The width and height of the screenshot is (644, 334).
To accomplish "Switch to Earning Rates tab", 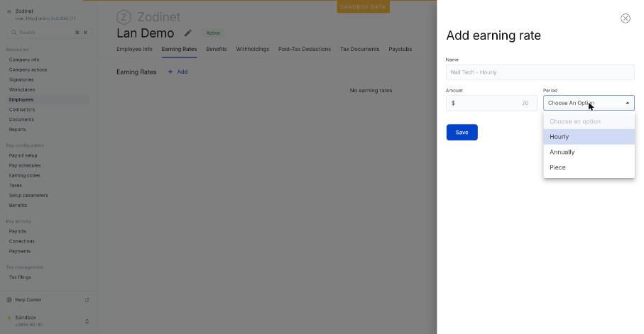I will point(179,49).
